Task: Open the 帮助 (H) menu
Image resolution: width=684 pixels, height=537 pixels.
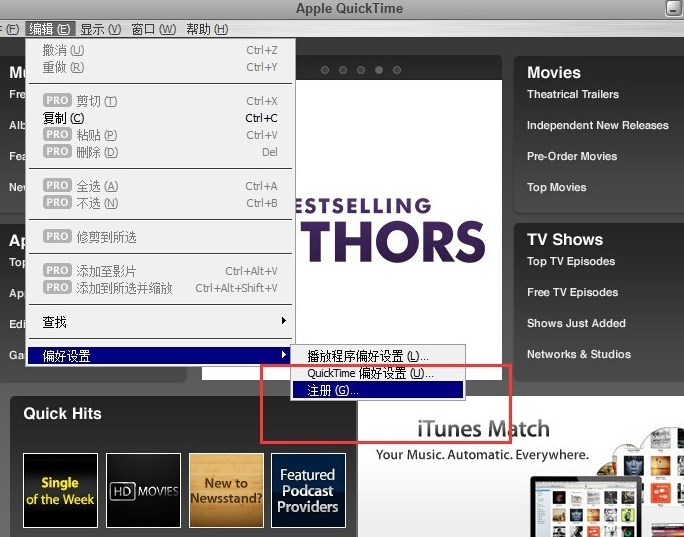Action: [x=207, y=29]
